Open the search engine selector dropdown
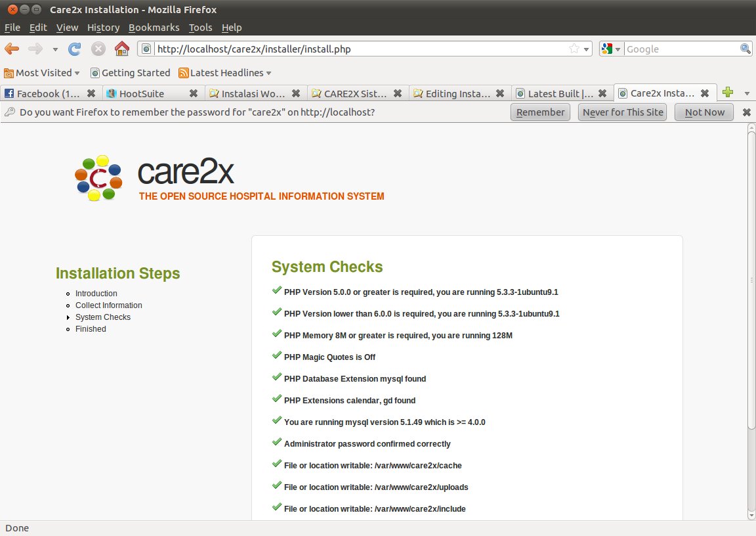 click(611, 49)
